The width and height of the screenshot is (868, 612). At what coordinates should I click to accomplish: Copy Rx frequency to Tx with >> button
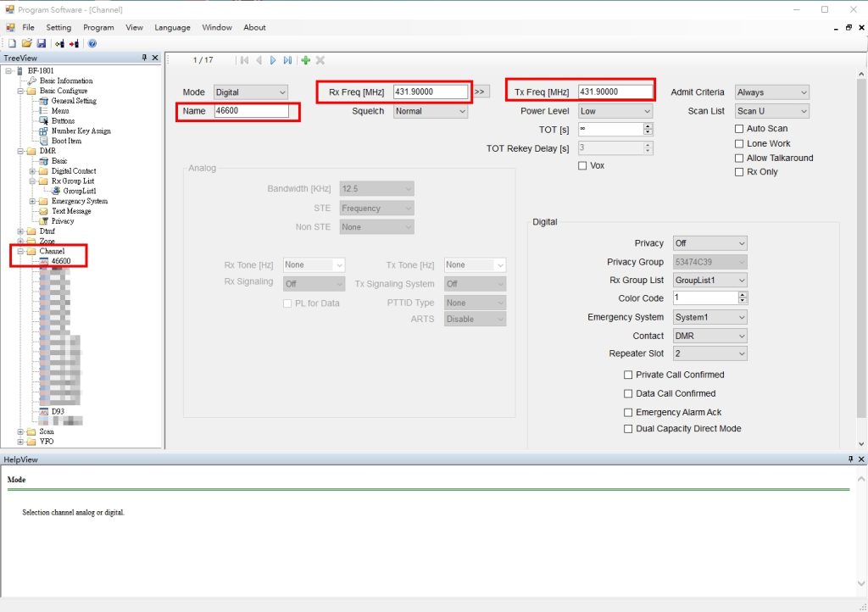[x=481, y=92]
